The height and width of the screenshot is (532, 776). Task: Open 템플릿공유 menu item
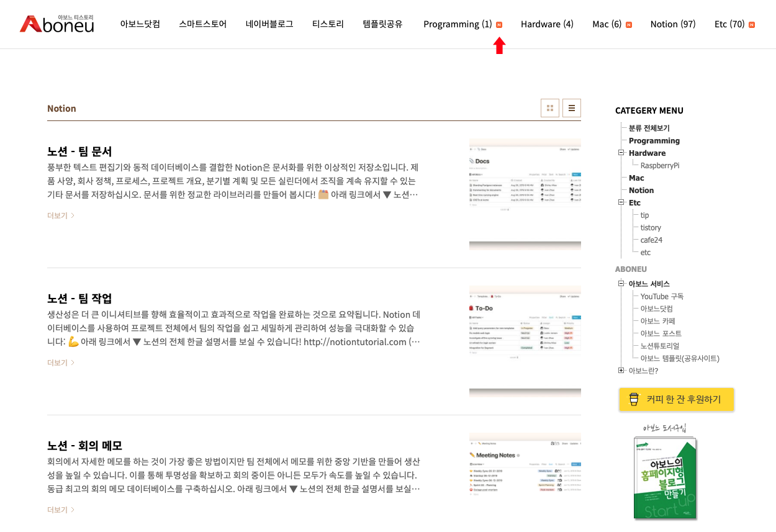click(383, 24)
